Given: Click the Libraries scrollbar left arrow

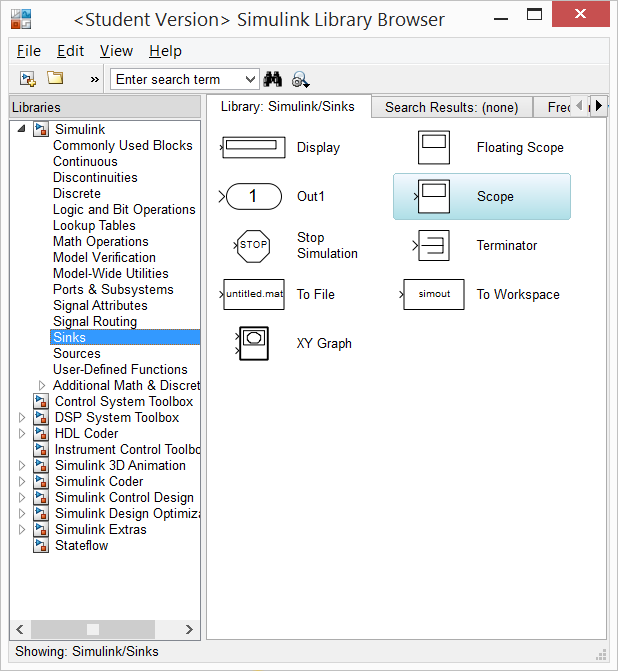Looking at the screenshot, I should coord(20,629).
